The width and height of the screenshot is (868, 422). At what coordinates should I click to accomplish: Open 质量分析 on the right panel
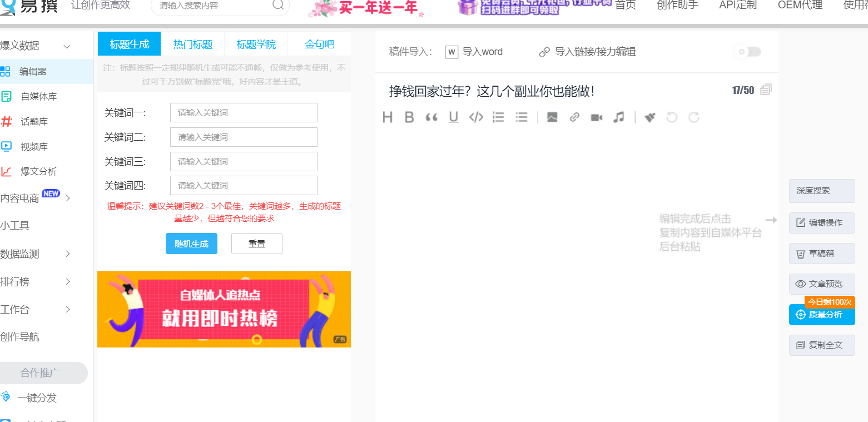coord(822,315)
